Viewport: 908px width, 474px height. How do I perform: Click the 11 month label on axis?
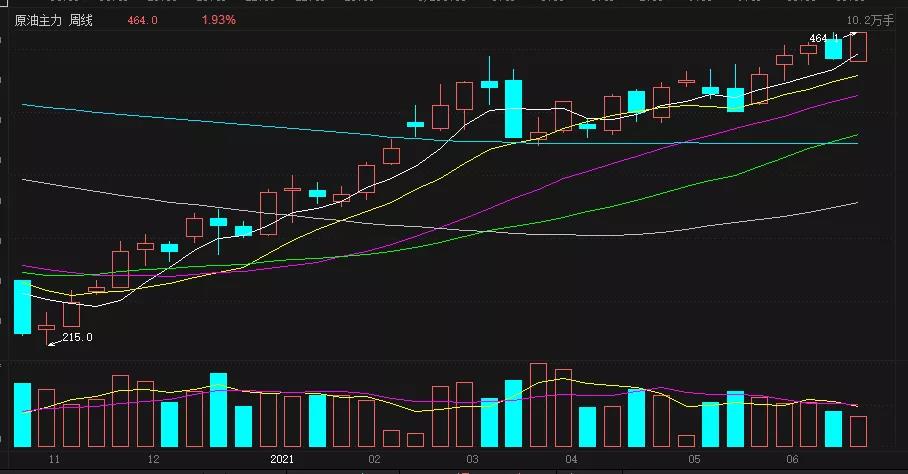(55, 459)
